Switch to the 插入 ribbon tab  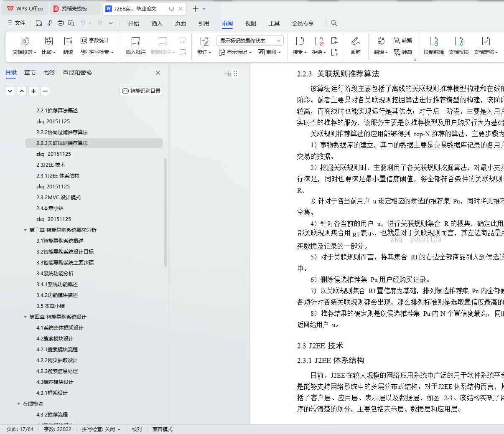click(x=157, y=23)
